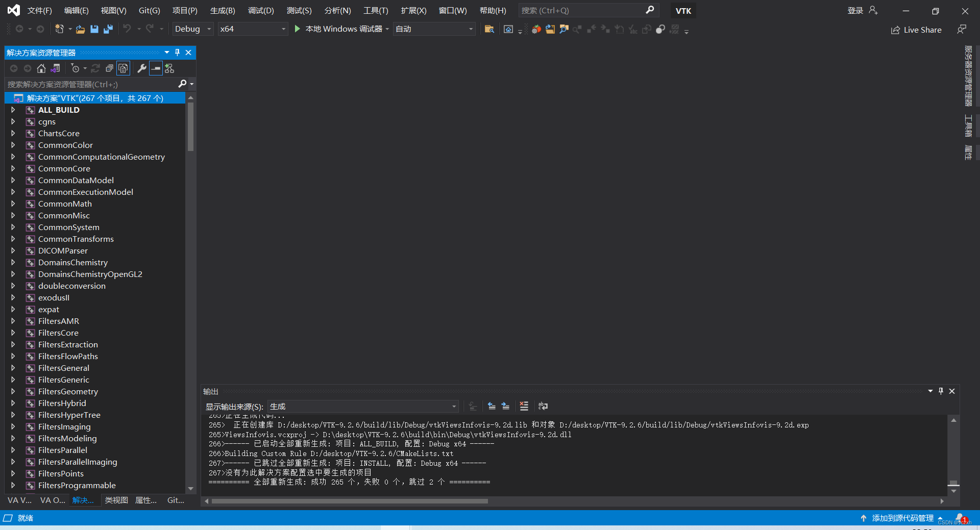Click the Undo arrow icon
980x530 pixels.
click(x=127, y=29)
